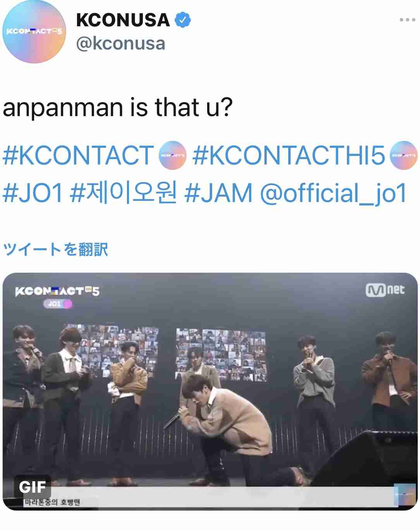Tap the Mnet logo in the GIF
Viewport: 420px width, 531px height.
[x=385, y=290]
